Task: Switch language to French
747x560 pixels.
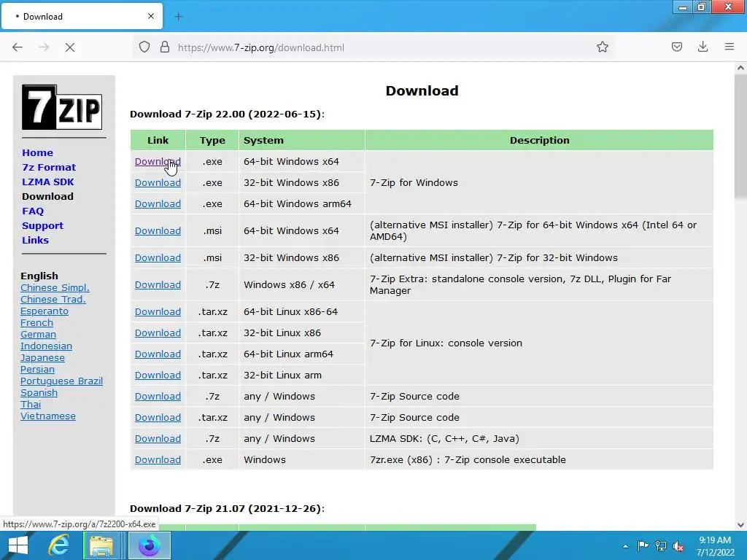Action: tap(36, 323)
